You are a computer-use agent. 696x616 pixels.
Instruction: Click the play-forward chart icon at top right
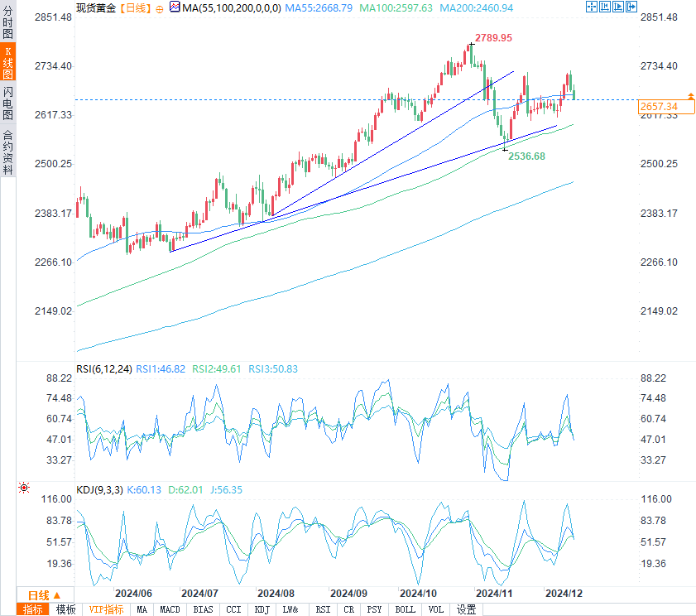coord(618,7)
